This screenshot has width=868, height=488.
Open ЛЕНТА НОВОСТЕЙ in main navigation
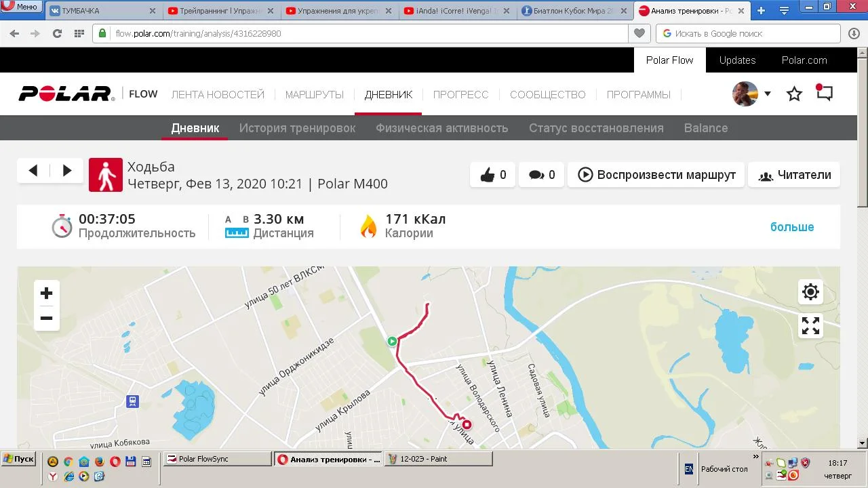(x=218, y=95)
